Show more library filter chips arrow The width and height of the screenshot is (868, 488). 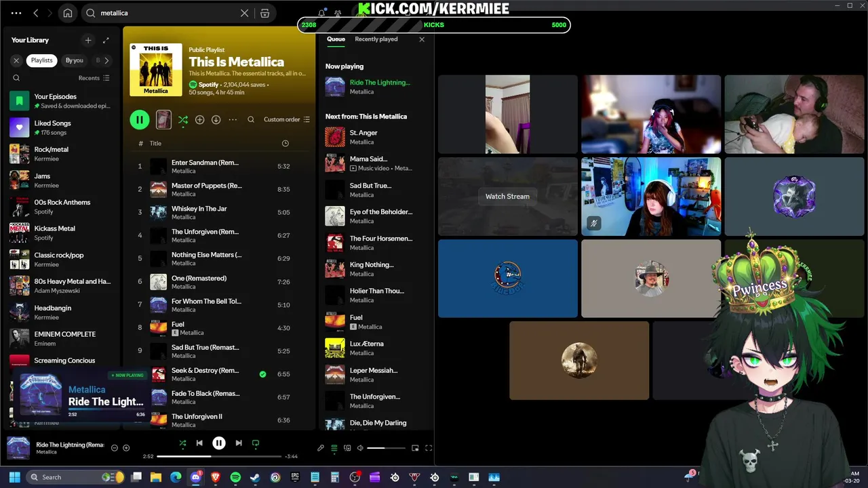pos(106,60)
